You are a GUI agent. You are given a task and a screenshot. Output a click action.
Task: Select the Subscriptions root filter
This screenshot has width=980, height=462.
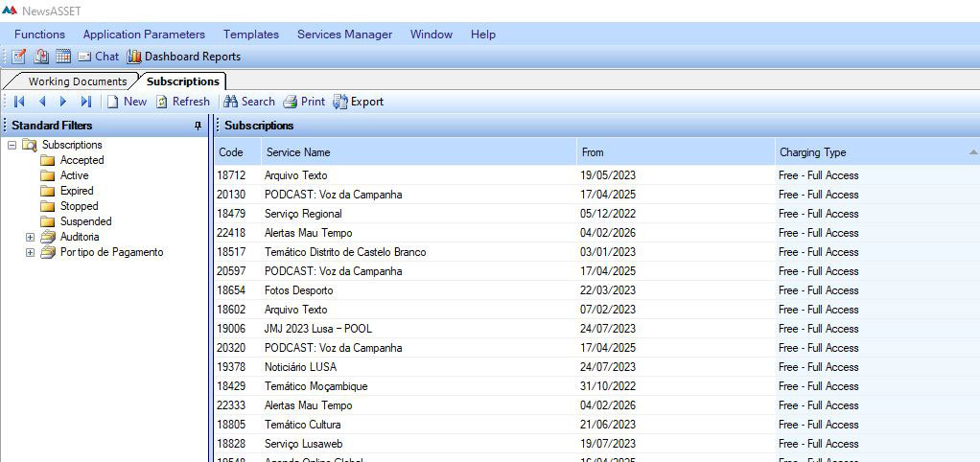pos(72,145)
